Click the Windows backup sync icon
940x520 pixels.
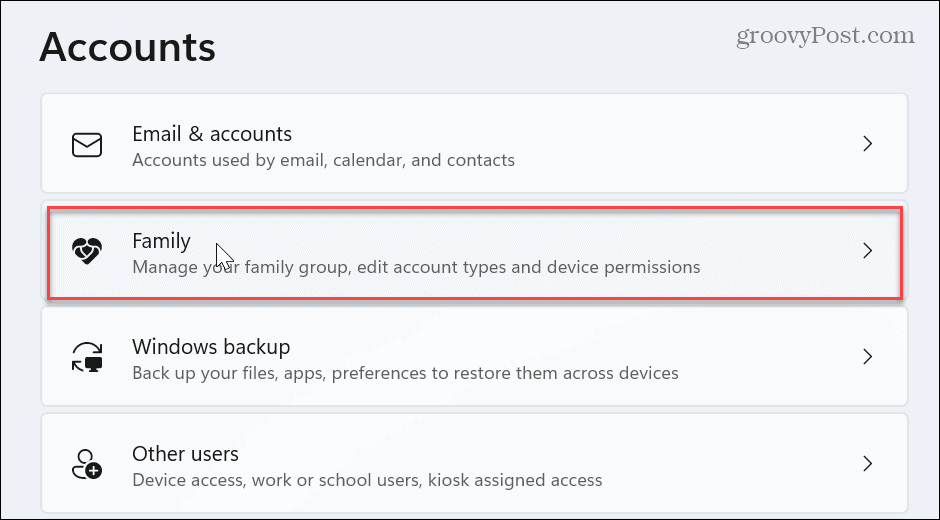(x=87, y=357)
